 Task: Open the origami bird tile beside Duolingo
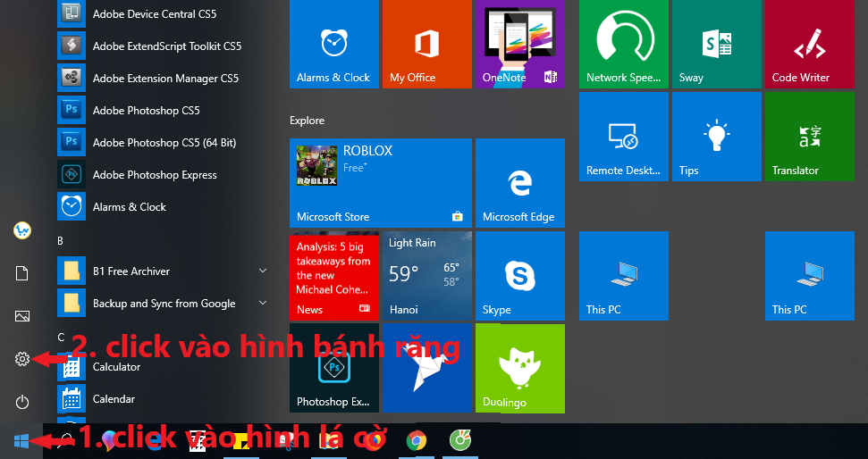tap(427, 368)
